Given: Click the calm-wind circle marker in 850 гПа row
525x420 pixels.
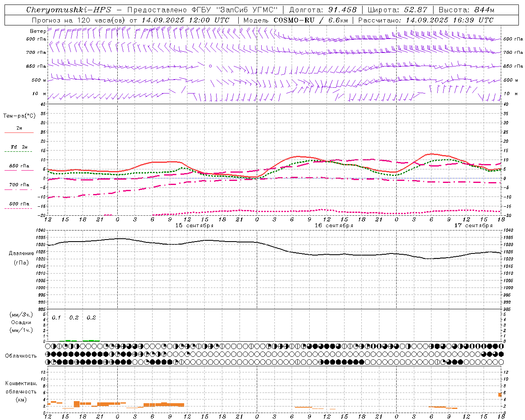Looking at the screenshot, I should click(x=210, y=66).
